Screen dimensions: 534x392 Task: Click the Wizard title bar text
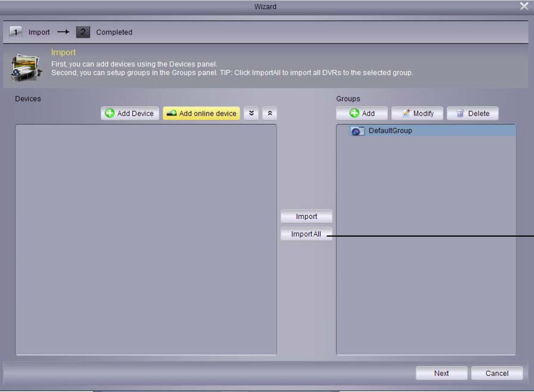(265, 6)
